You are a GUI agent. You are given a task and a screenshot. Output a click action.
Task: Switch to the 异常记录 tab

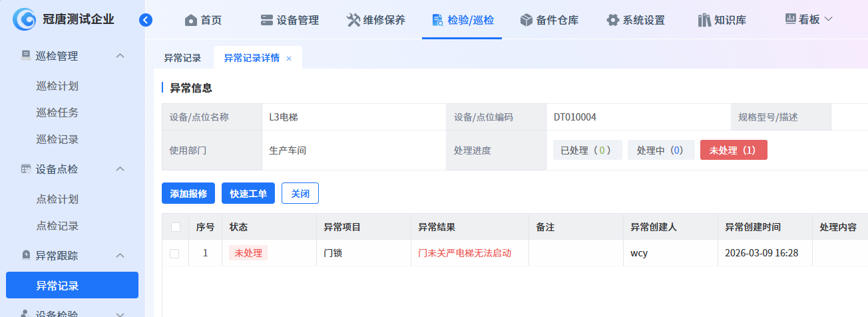(182, 58)
